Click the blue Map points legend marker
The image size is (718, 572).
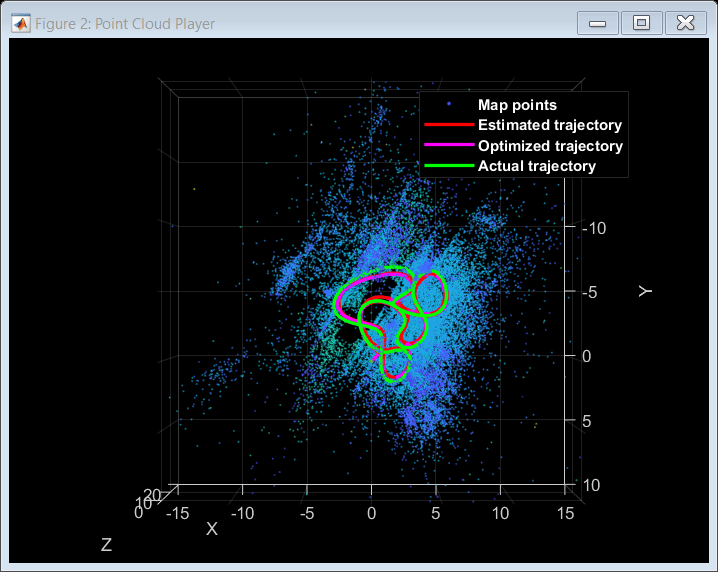pos(449,104)
